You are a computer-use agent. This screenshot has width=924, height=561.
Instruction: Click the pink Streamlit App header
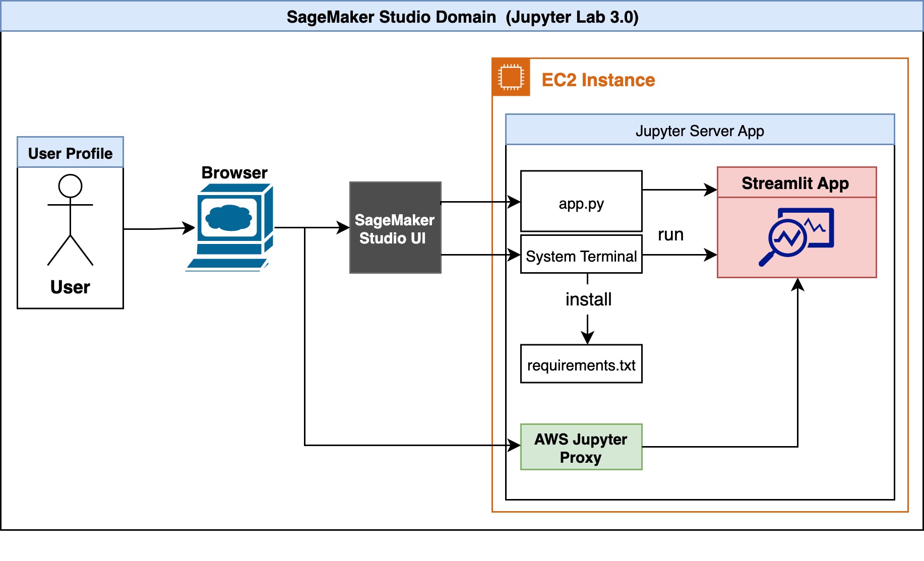point(796,183)
